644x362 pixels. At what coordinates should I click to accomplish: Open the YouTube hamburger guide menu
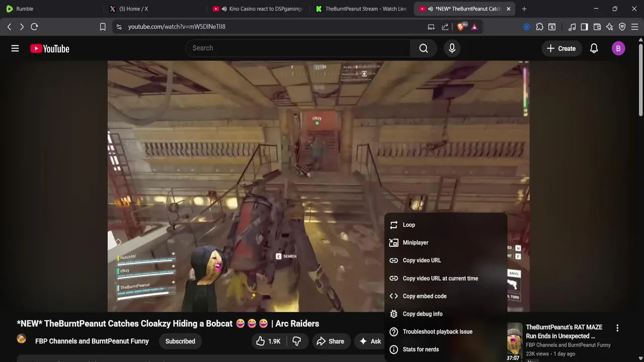[x=15, y=48]
